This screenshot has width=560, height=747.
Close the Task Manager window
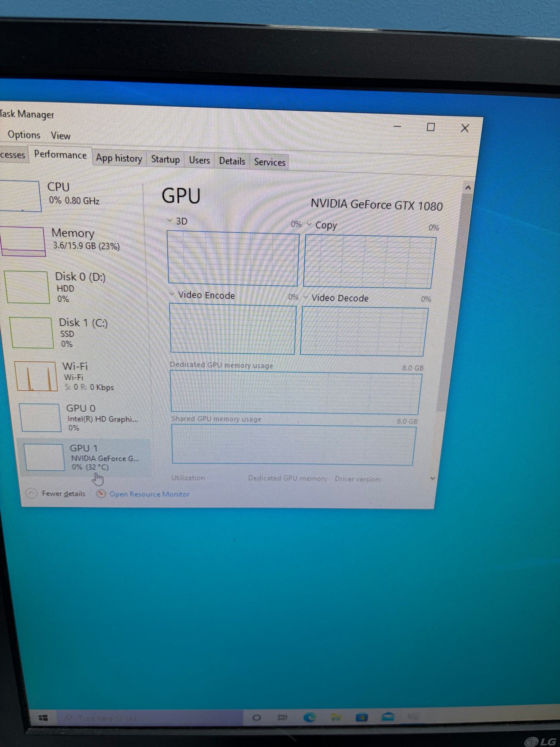click(x=465, y=128)
